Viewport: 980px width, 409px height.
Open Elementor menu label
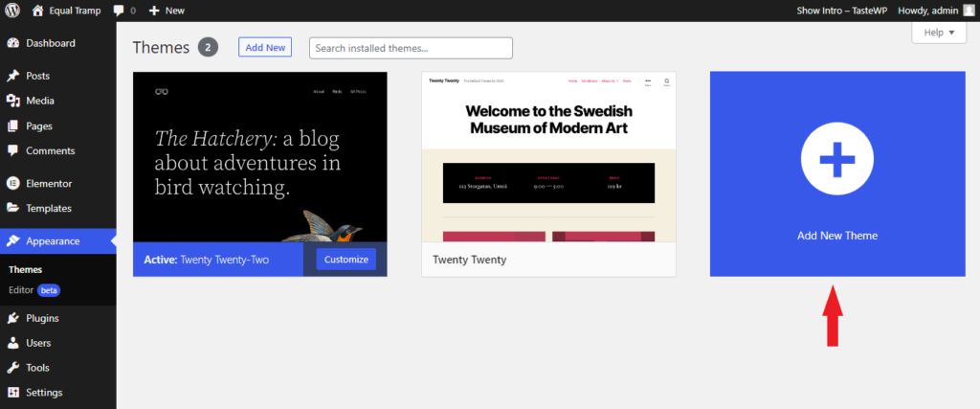click(49, 183)
